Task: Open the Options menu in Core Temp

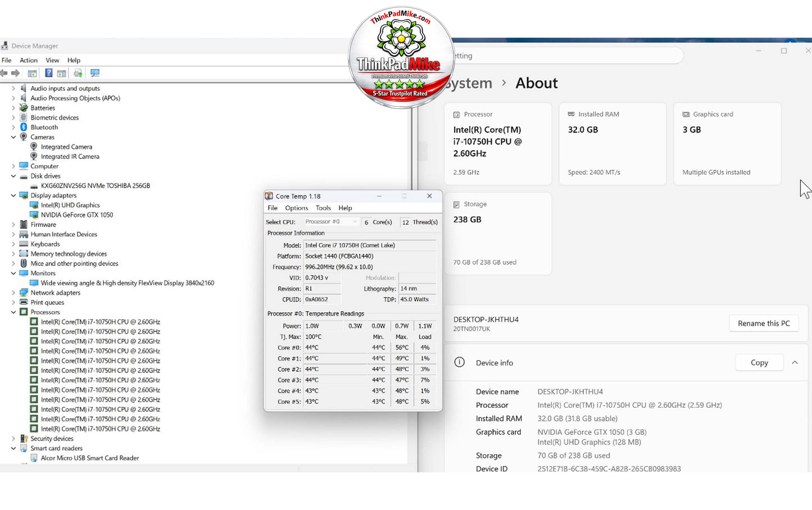Action: (297, 208)
